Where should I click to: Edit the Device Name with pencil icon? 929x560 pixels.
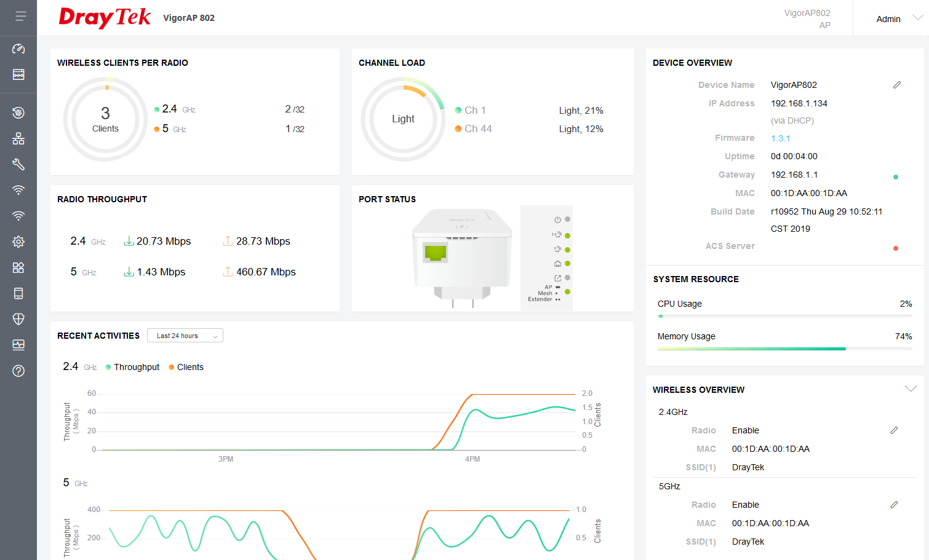click(897, 85)
